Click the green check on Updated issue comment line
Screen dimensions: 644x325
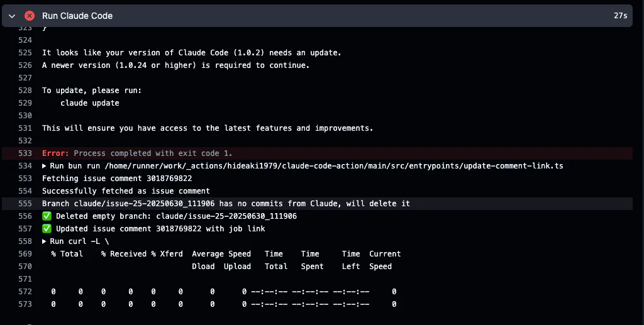click(x=47, y=229)
